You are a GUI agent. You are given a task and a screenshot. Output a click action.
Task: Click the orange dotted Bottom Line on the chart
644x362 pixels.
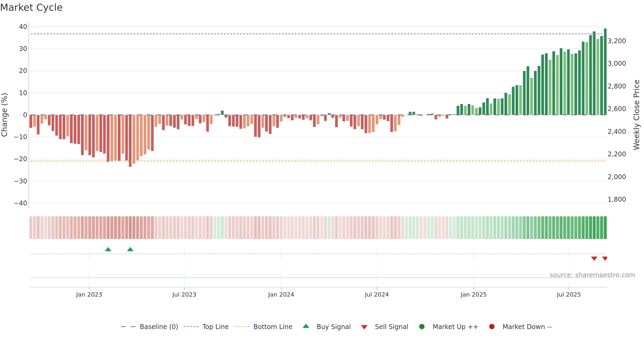[x=318, y=161]
